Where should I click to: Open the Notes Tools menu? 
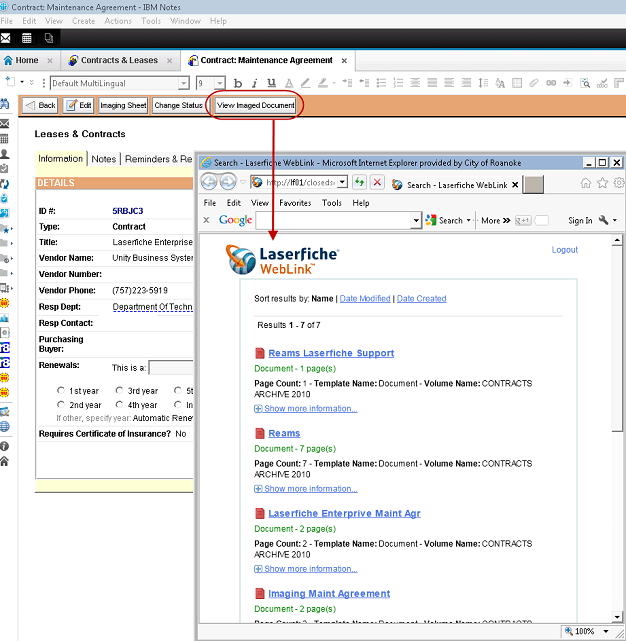click(151, 21)
